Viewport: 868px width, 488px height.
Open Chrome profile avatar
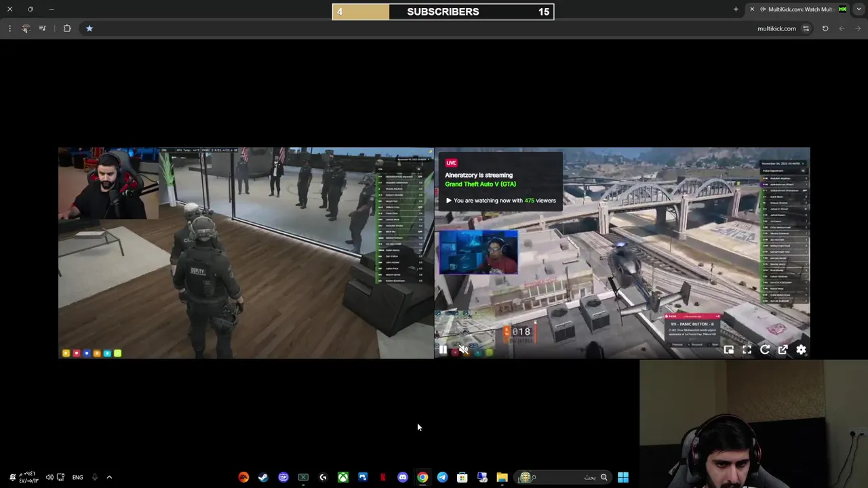(x=26, y=28)
